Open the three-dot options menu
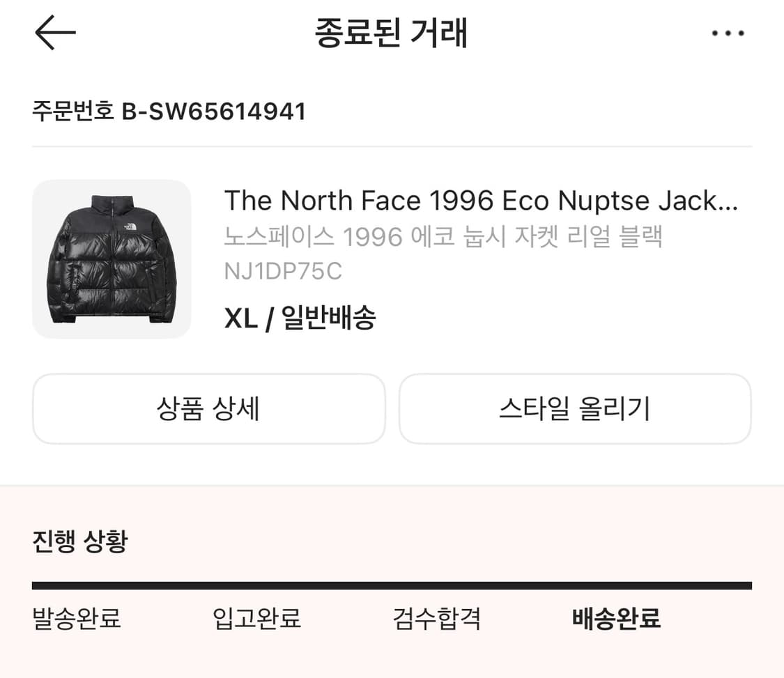This screenshot has height=678, width=784. [x=728, y=32]
